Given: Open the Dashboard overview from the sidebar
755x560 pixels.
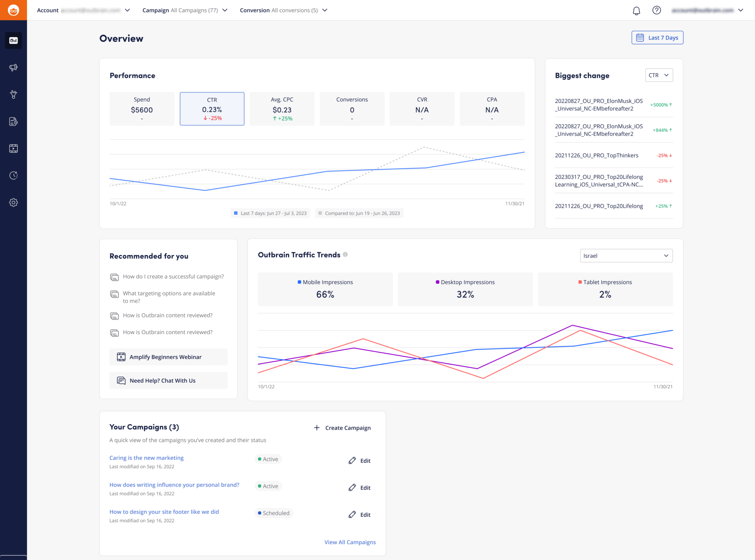Looking at the screenshot, I should pos(13,41).
